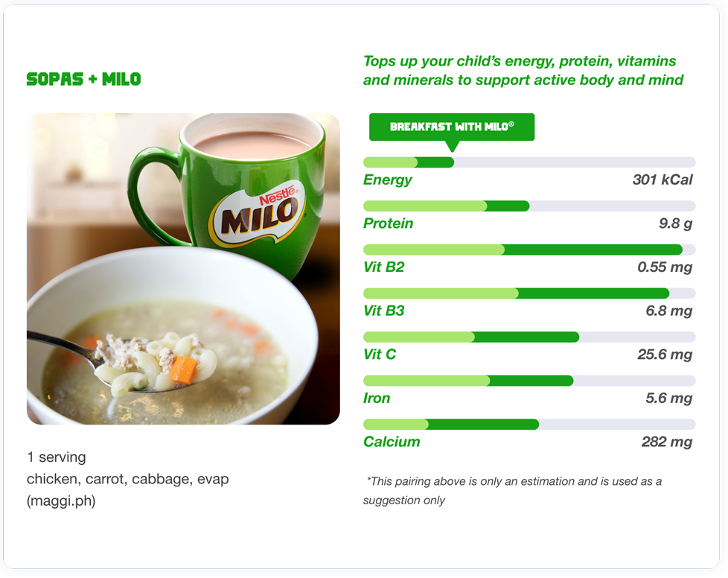Click the 282 mg calcium value
The height and width of the screenshot is (578, 728).
[667, 442]
